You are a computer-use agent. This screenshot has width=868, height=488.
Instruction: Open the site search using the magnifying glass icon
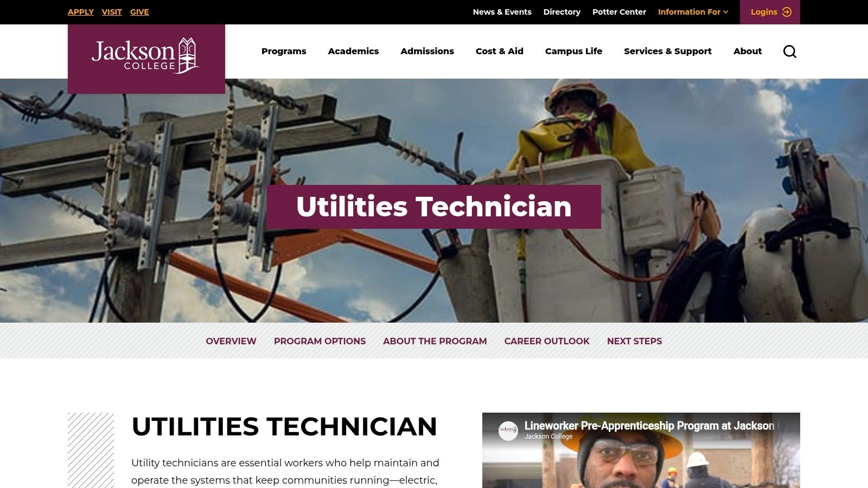pos(790,51)
